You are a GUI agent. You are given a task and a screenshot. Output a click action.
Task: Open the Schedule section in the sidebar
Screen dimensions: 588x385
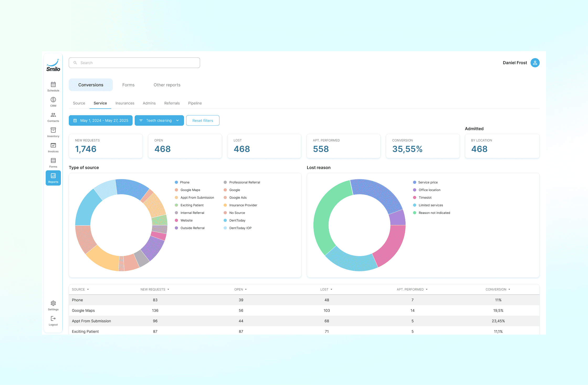coord(53,86)
